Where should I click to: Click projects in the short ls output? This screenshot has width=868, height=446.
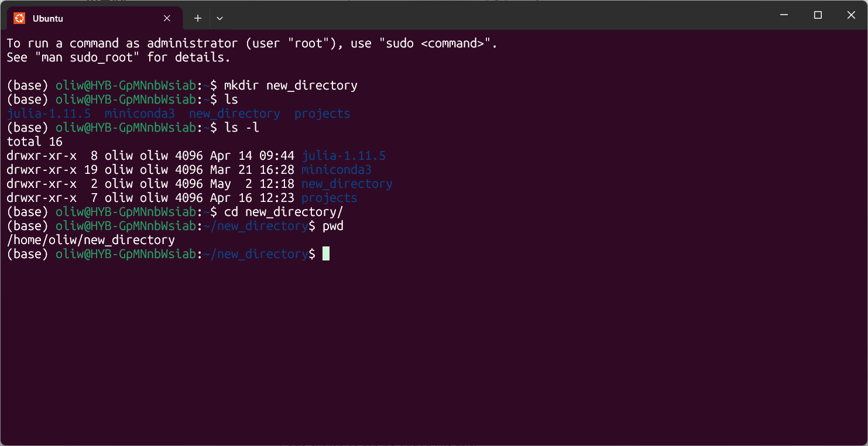322,114
